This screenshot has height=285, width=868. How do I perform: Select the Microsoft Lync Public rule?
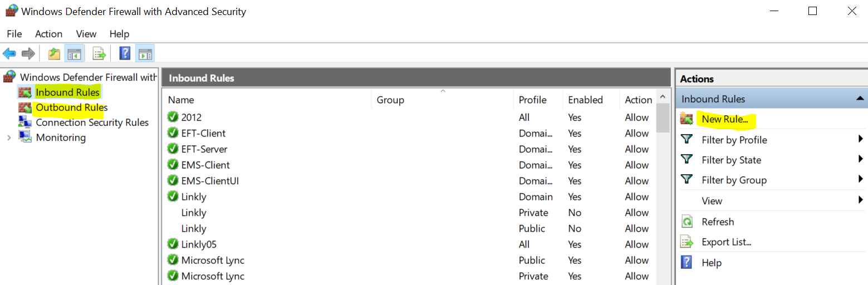pos(410,260)
